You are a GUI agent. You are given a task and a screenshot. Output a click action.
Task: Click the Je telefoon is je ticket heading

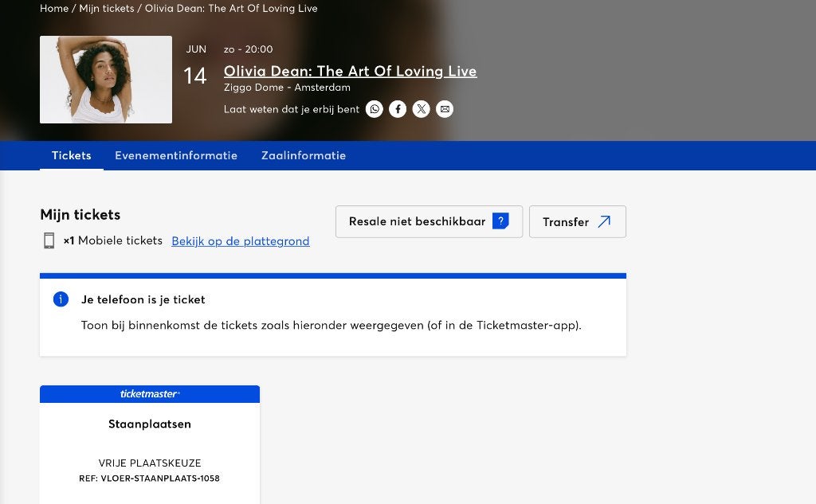pos(143,299)
